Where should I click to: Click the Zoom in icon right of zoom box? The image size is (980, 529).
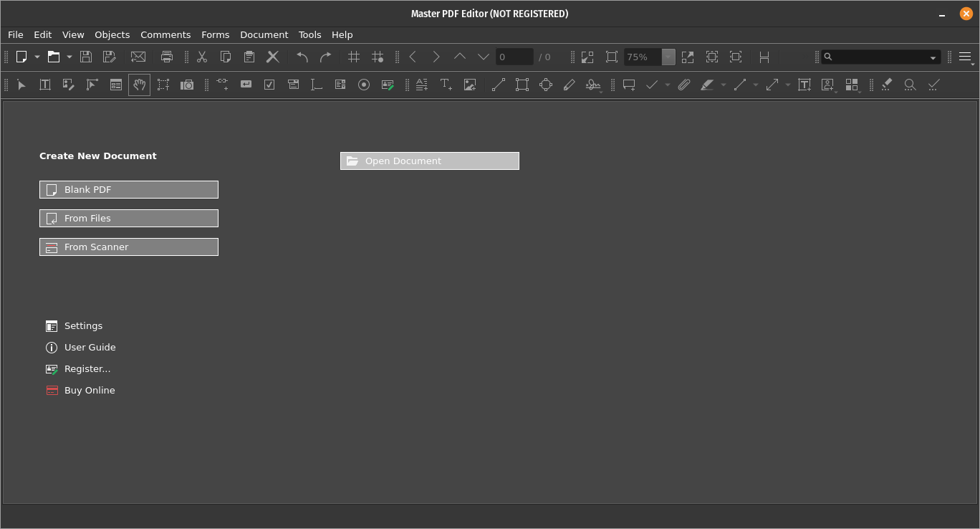[688, 57]
